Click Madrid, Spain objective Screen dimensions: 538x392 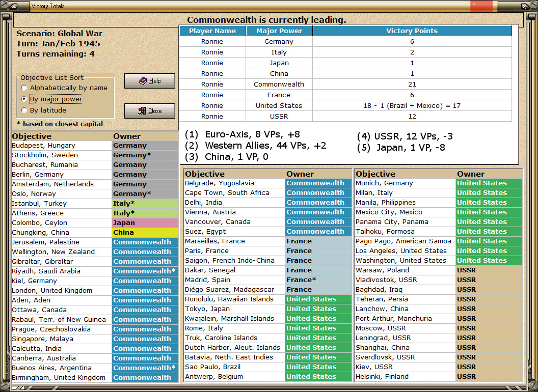click(x=234, y=280)
